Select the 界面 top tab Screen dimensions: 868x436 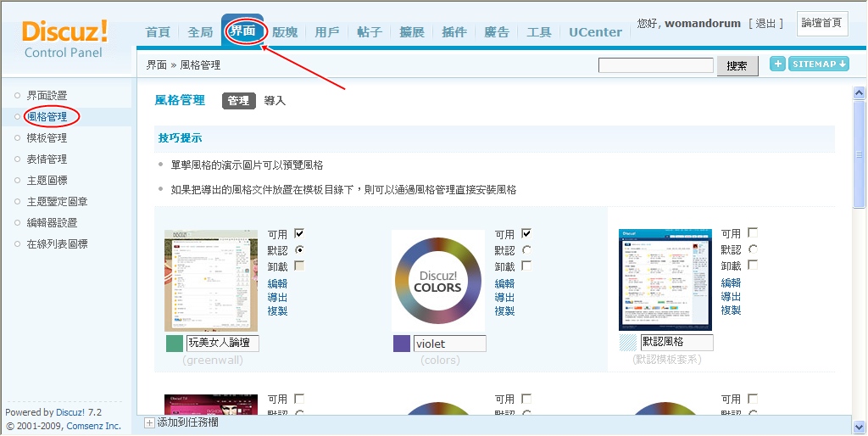click(x=242, y=31)
